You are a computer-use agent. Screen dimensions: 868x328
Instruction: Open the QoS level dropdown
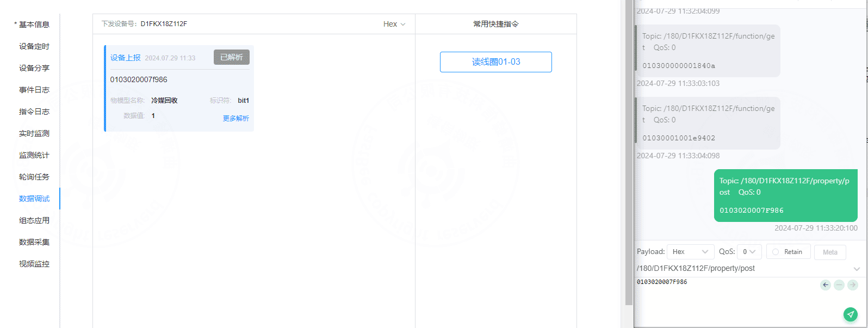(x=749, y=252)
